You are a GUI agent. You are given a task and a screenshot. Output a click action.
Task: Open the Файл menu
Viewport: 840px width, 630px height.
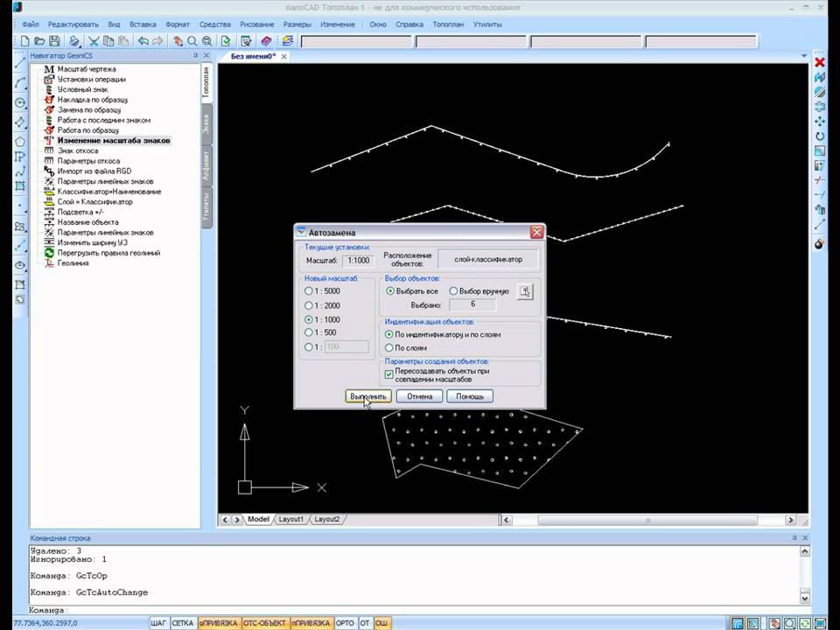coord(31,24)
